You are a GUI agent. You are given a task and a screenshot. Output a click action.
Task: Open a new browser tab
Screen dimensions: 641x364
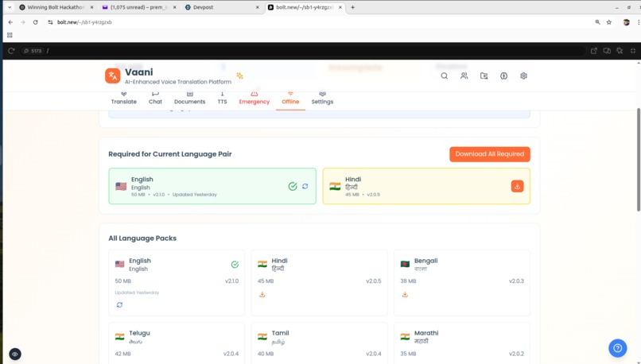(x=353, y=7)
